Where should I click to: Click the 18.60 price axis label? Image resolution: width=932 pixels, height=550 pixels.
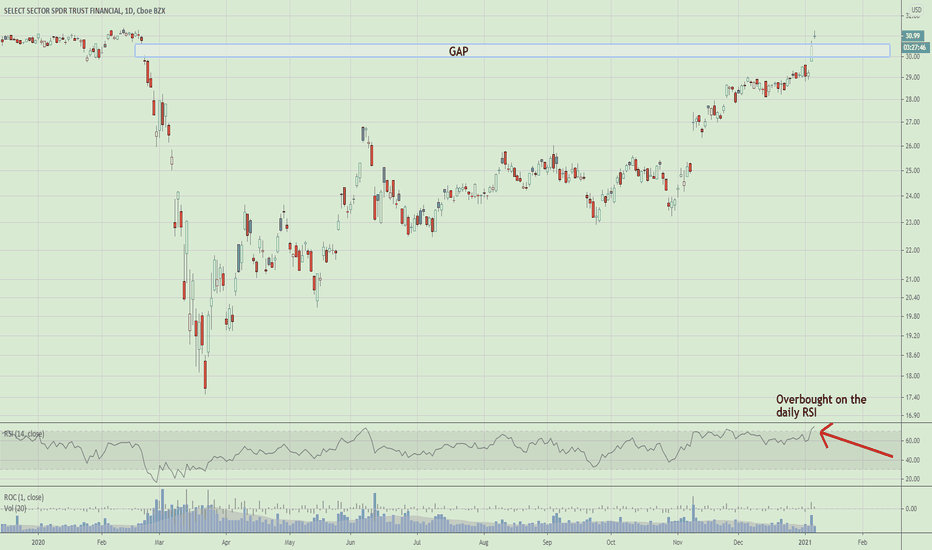point(912,355)
